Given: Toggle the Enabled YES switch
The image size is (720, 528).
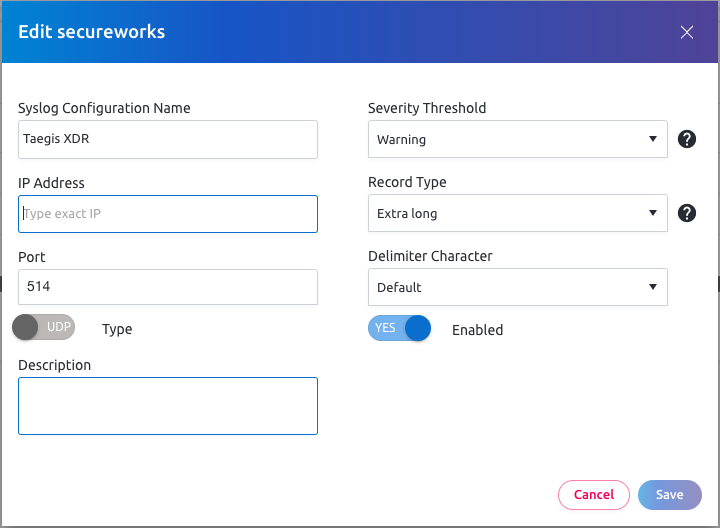Looking at the screenshot, I should point(399,328).
